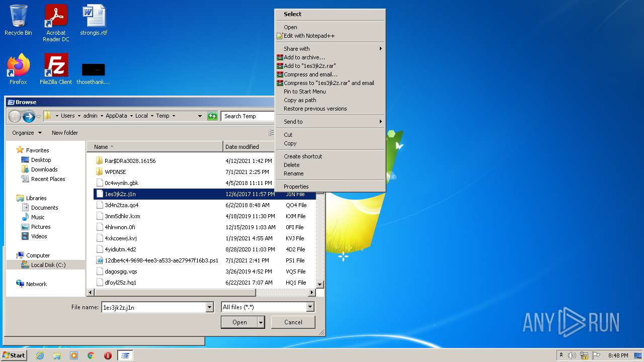Click the Search Temp field
Screen dimensions: 644x362
(x=248, y=116)
